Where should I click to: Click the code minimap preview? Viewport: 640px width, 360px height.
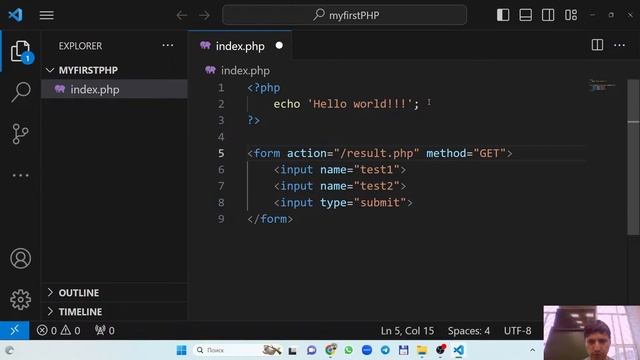pyautogui.click(x=602, y=86)
